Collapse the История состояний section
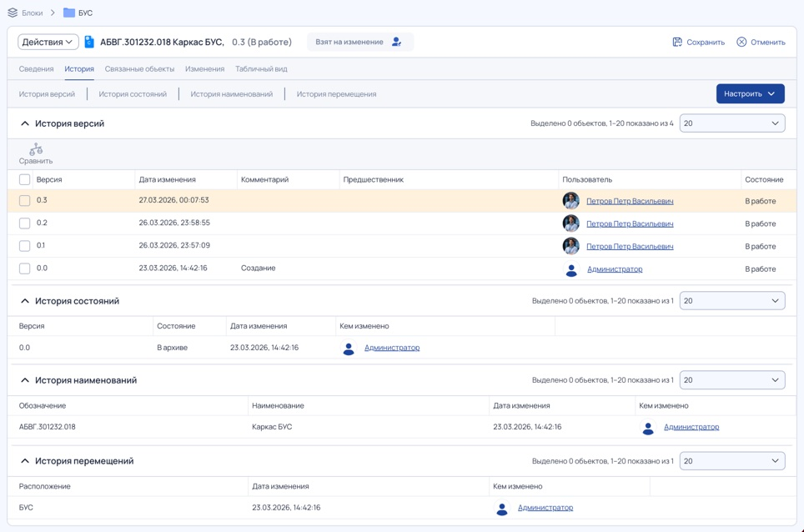This screenshot has height=532, width=804. [x=25, y=301]
